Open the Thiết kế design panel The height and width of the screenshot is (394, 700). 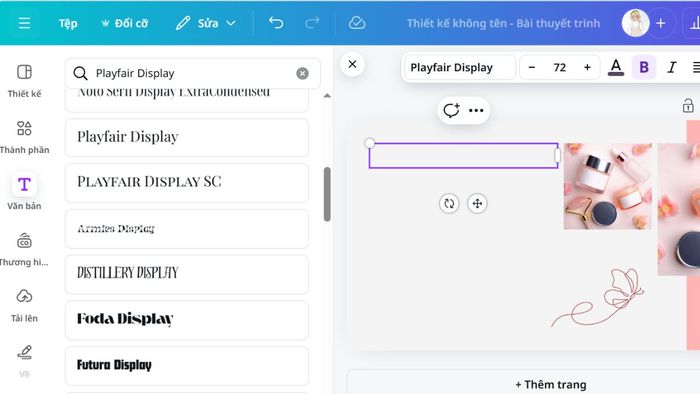click(x=24, y=81)
